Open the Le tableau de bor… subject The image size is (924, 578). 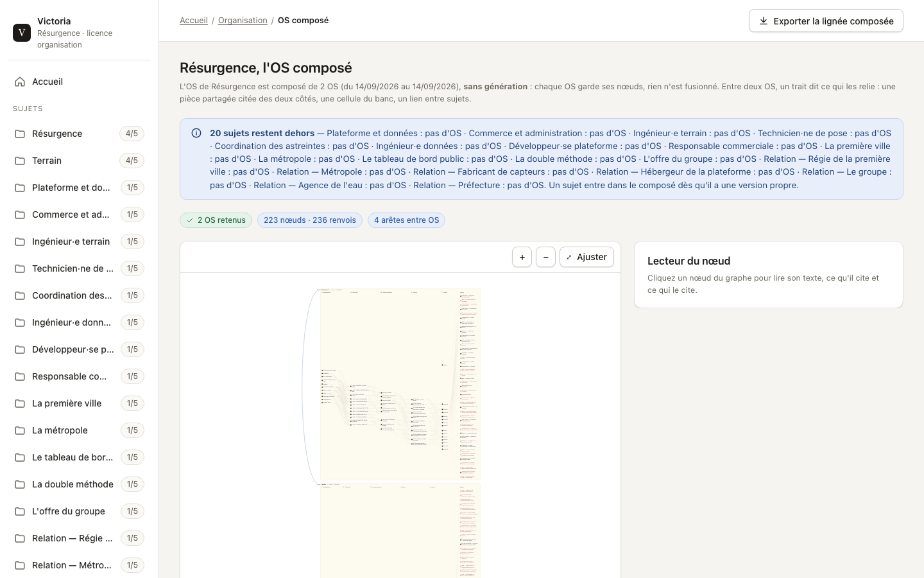[79, 457]
